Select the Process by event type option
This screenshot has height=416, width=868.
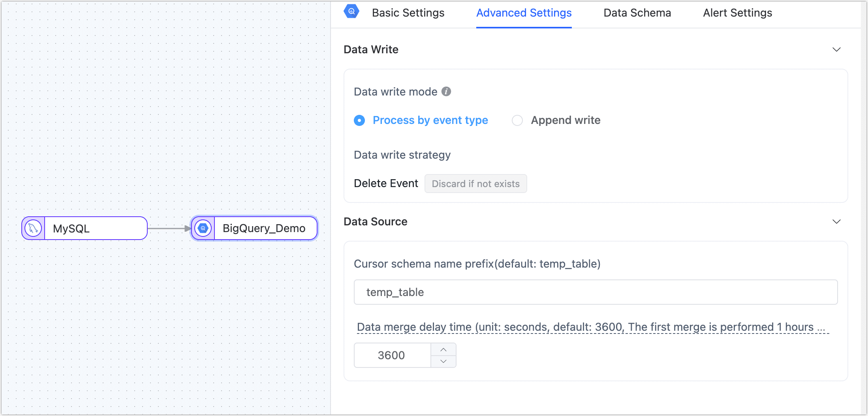point(430,120)
